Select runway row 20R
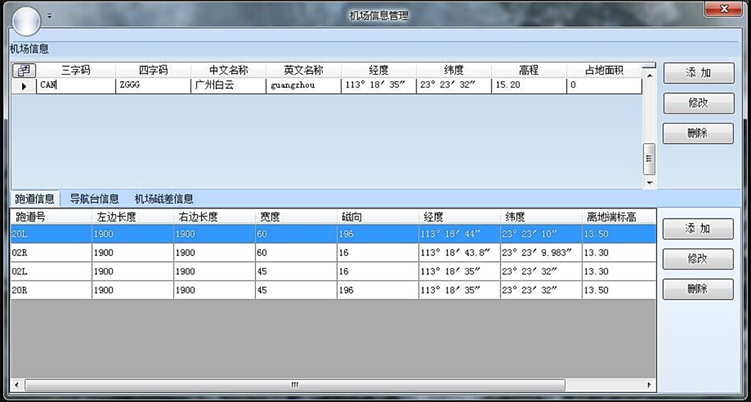 (x=50, y=290)
